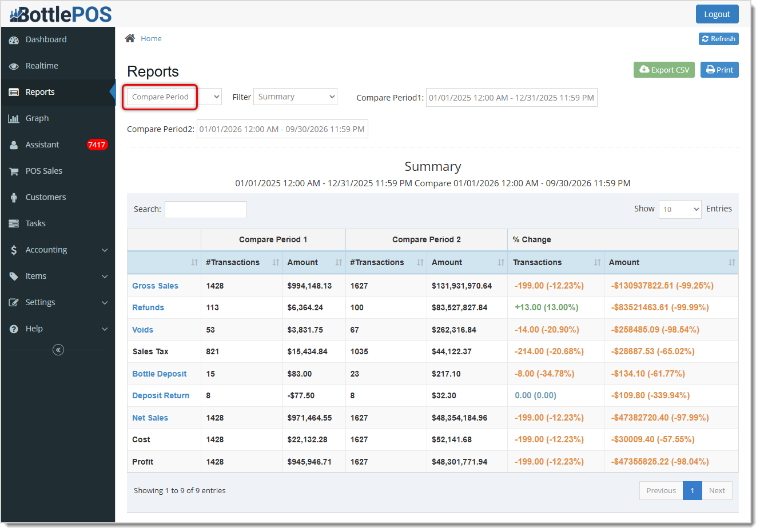
Task: Open the Gross Sales link
Action: (x=155, y=286)
